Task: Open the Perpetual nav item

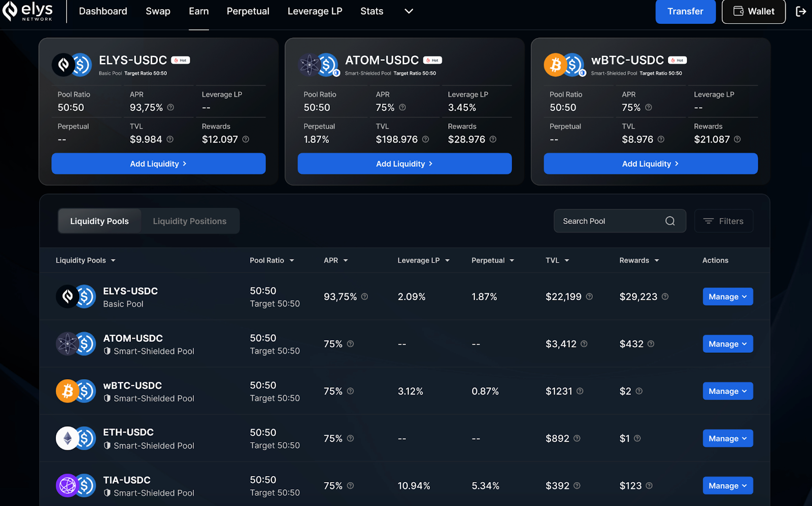Action: coord(248,11)
